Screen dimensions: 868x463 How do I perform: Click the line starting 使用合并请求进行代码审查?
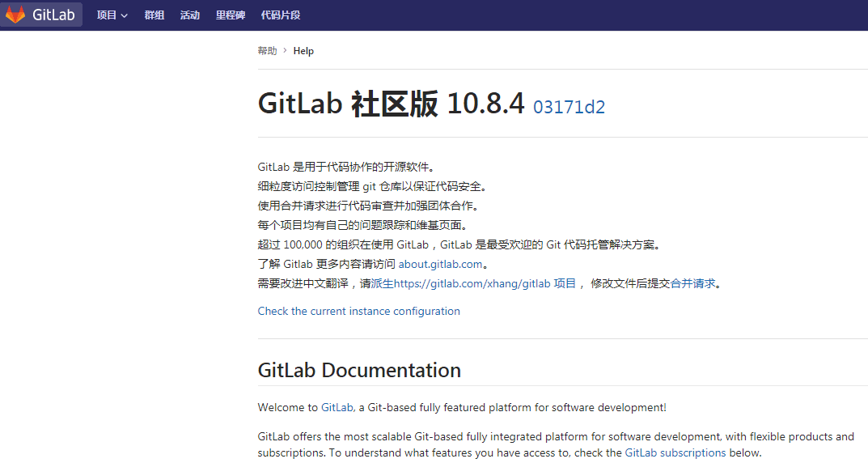[368, 206]
